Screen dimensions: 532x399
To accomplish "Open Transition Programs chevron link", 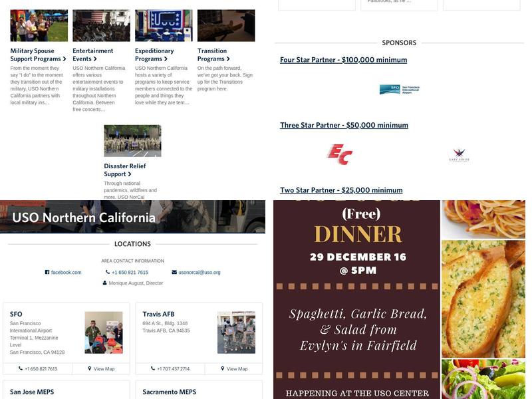I will tap(213, 55).
